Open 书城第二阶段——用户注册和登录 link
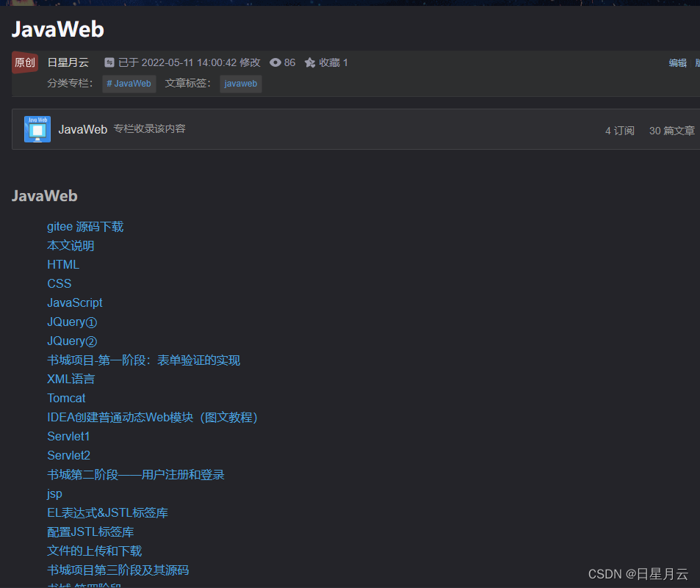 click(136, 475)
